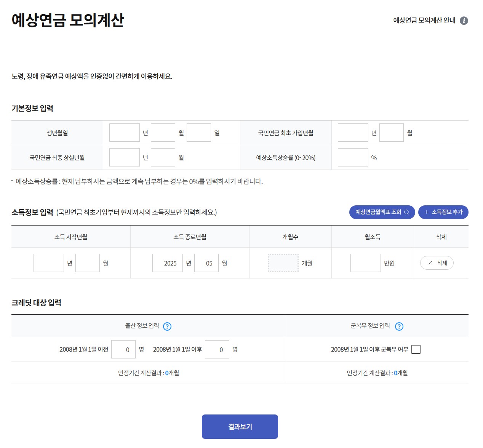Image resolution: width=483 pixels, height=448 pixels.
Task: Click the 2008년 1월 1일 이전 children count field
Action: 123,349
